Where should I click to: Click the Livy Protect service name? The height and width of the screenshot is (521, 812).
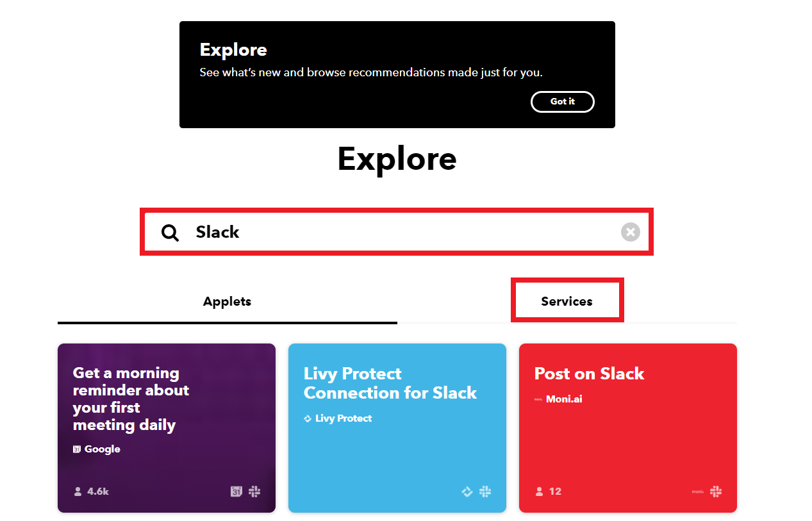tap(344, 418)
